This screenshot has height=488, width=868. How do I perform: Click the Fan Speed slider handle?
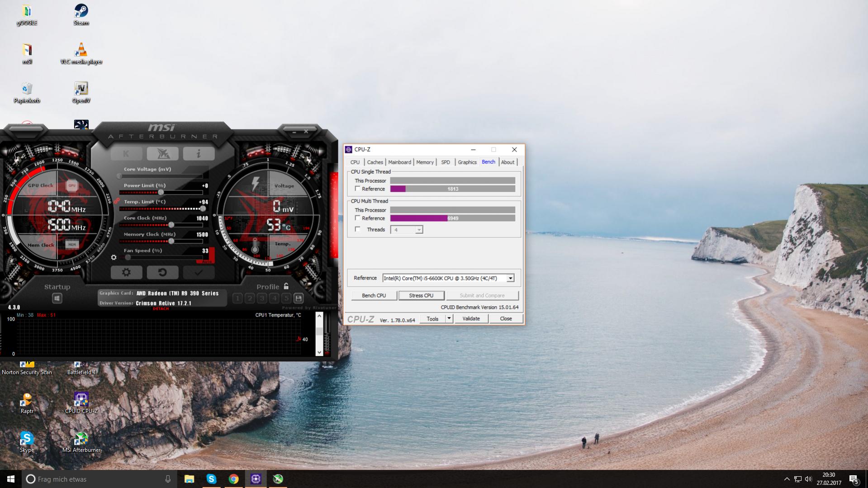pyautogui.click(x=128, y=257)
